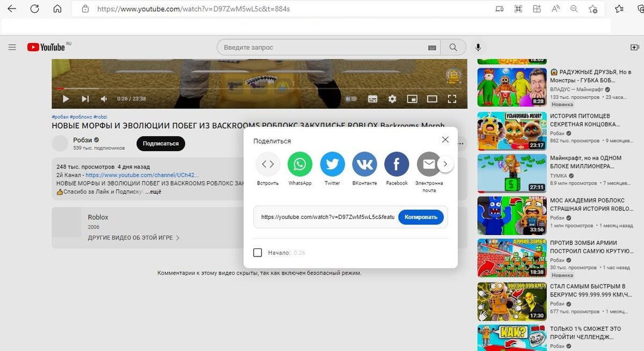Enter full screen mode

(452, 99)
